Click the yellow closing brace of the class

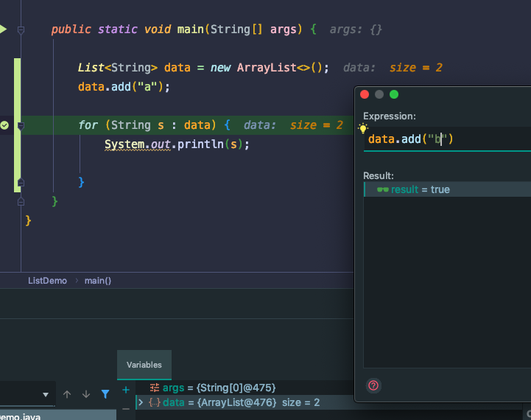(28, 221)
